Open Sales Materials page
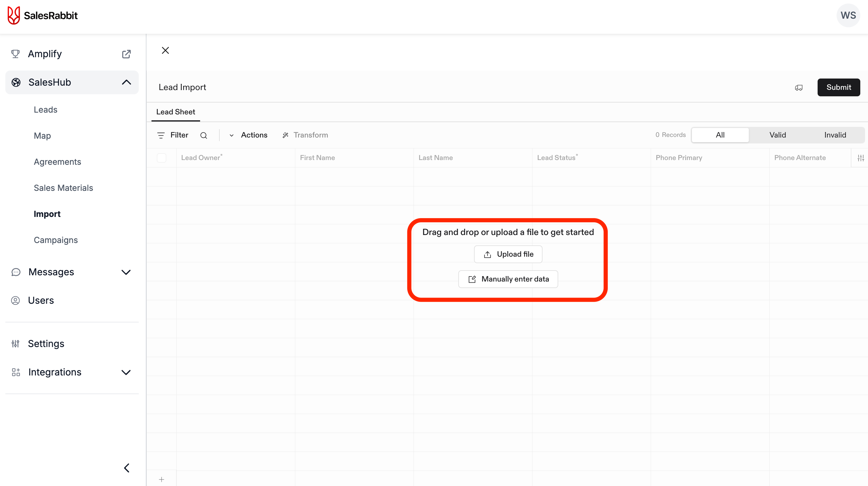Image resolution: width=868 pixels, height=486 pixels. tap(63, 188)
